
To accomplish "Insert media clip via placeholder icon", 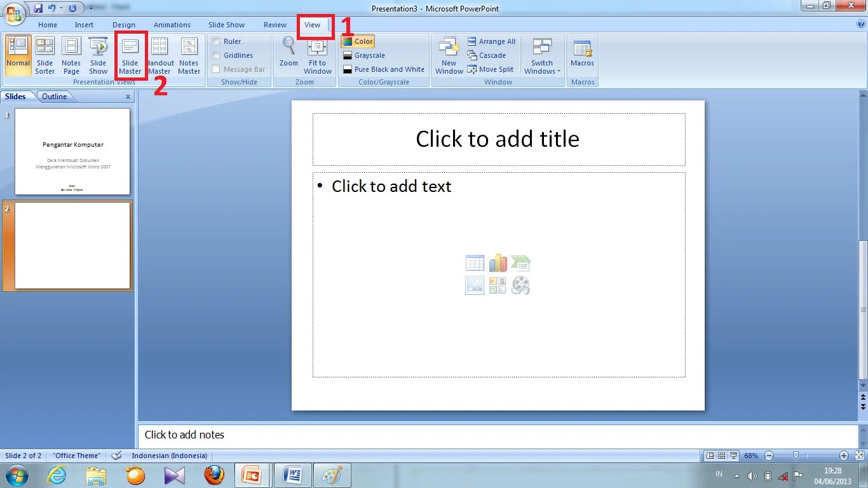I will (520, 285).
